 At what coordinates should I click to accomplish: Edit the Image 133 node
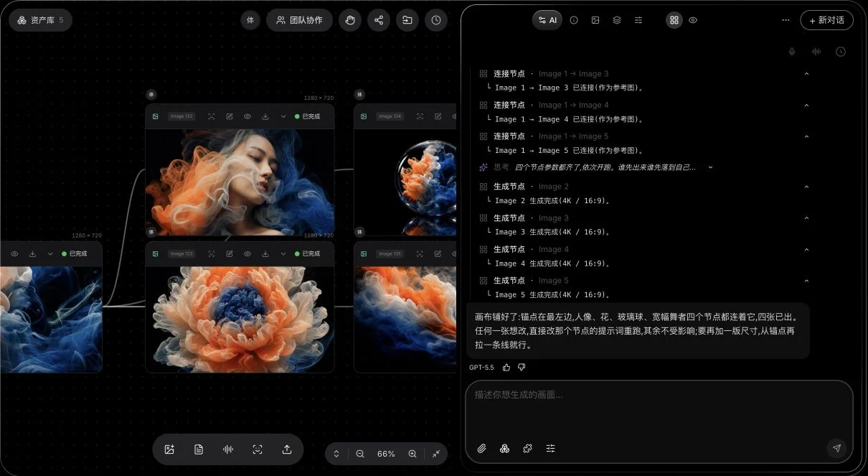230,253
